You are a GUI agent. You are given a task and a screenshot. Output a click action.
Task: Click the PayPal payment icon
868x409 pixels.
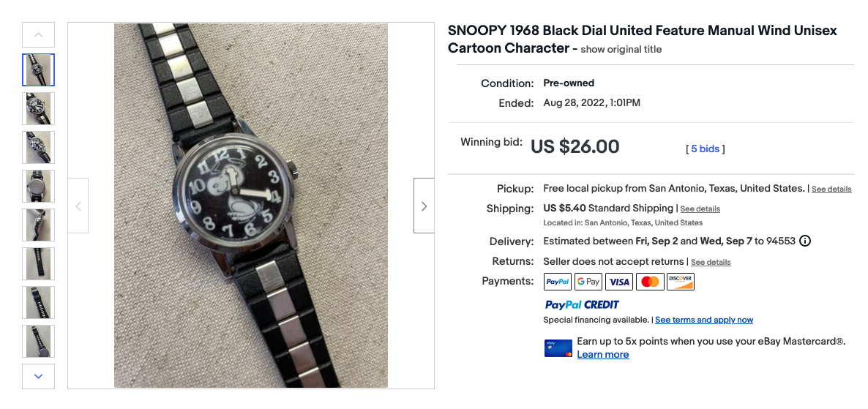(x=558, y=282)
